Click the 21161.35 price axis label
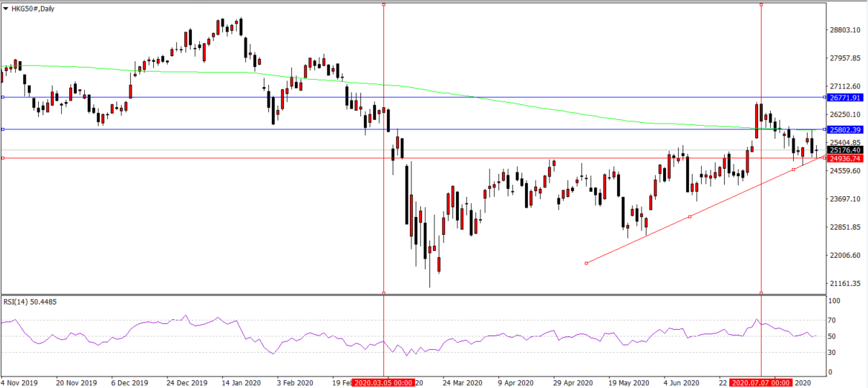 845,283
